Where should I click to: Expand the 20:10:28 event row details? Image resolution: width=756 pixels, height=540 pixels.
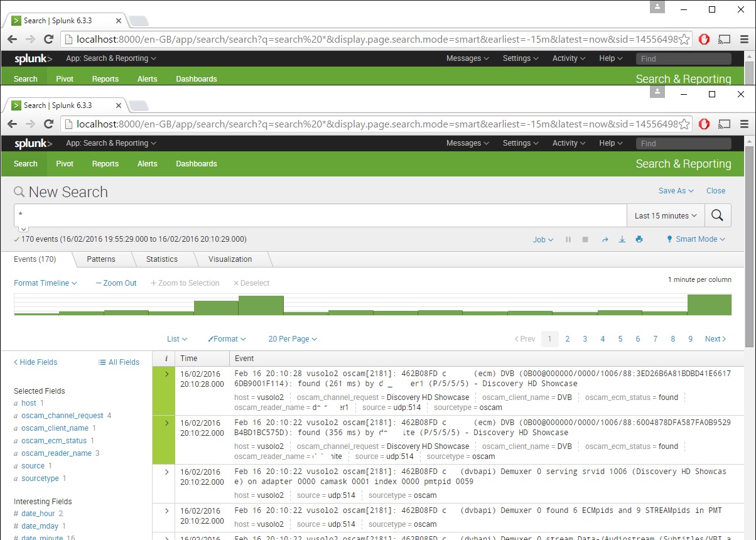tap(166, 374)
